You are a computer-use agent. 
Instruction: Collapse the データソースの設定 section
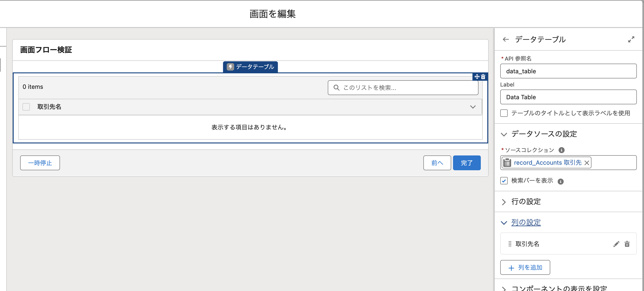(504, 134)
